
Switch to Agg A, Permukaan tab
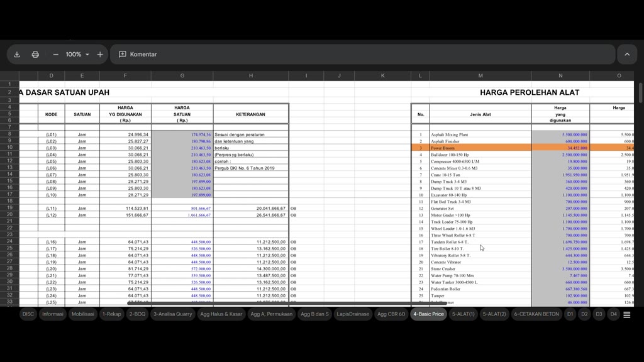(272, 314)
